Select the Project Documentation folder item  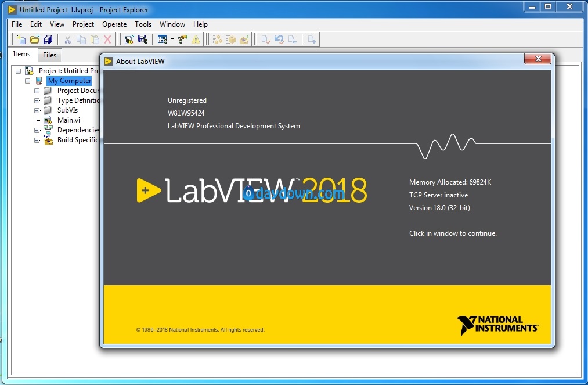click(78, 91)
